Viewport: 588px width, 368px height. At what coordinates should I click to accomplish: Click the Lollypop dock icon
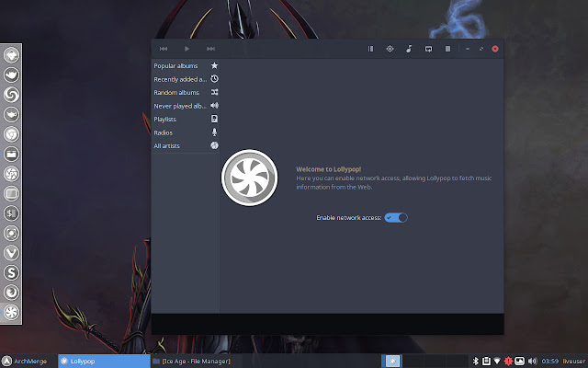[x=11, y=312]
